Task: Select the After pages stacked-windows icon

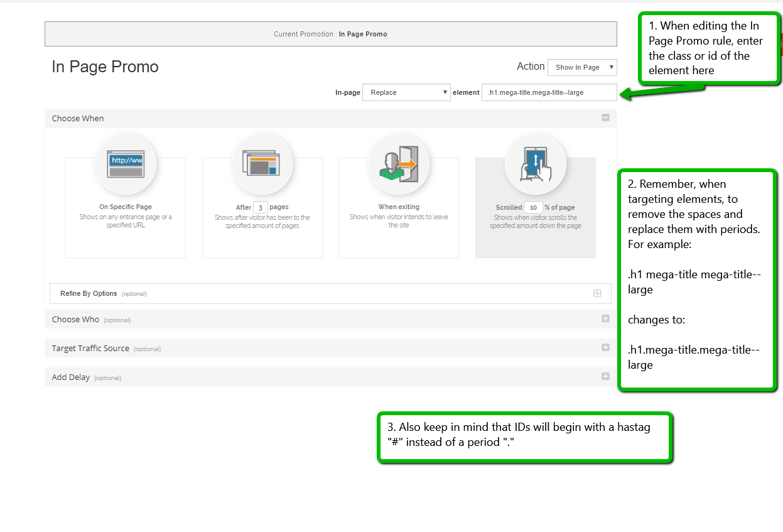Action: coord(262,165)
